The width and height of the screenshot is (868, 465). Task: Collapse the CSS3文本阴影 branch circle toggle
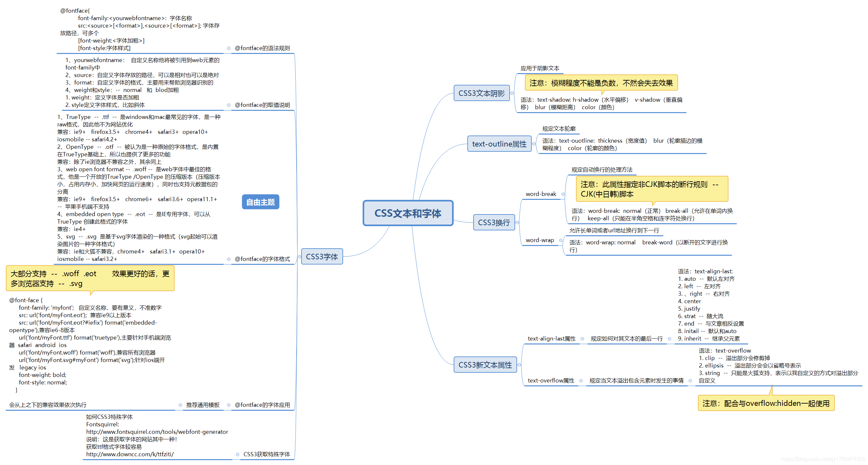click(512, 93)
